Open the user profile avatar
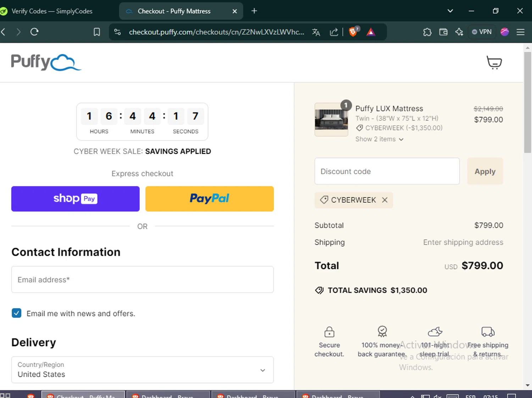The width and height of the screenshot is (532, 398). coord(505,32)
